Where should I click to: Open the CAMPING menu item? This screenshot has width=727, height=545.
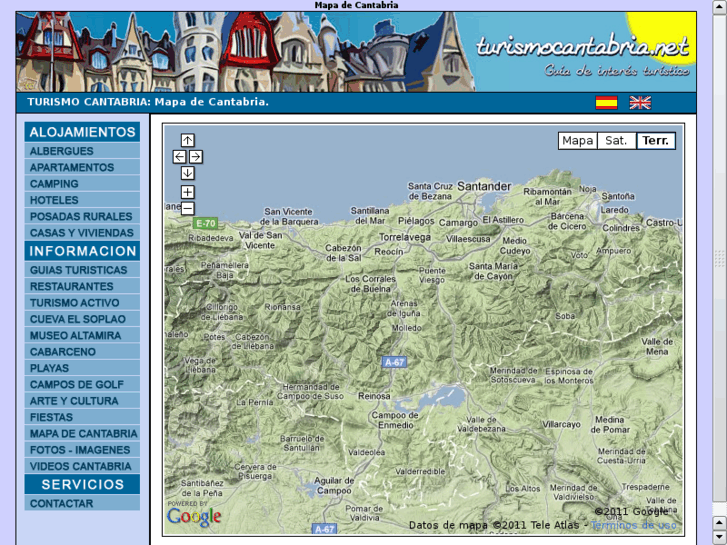coord(82,184)
